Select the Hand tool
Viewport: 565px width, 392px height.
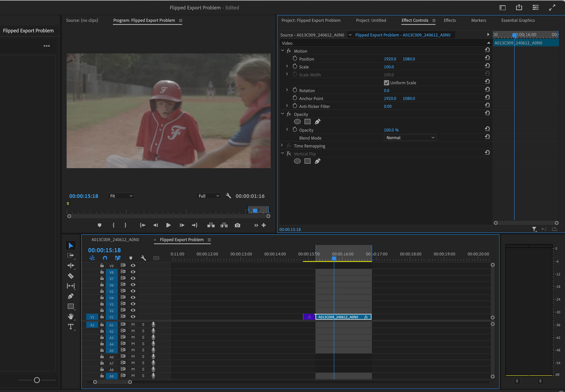pyautogui.click(x=71, y=316)
